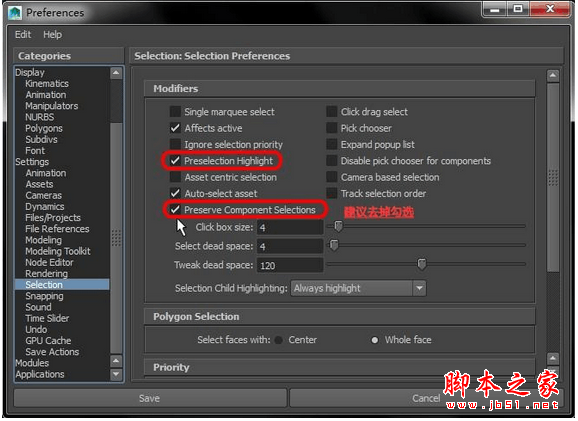This screenshot has width=578, height=421.
Task: Open the Help menu
Action: click(x=52, y=35)
